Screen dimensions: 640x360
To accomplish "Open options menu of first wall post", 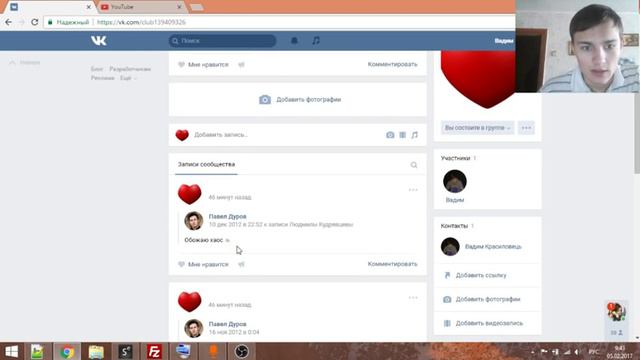I will tap(413, 190).
